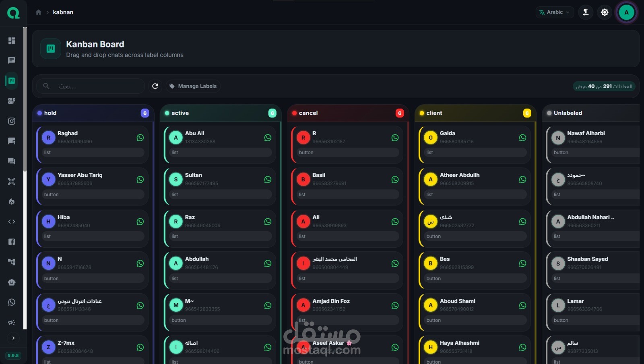This screenshot has width=644, height=364.
Task: Click the button tag on R card
Action: (x=347, y=152)
